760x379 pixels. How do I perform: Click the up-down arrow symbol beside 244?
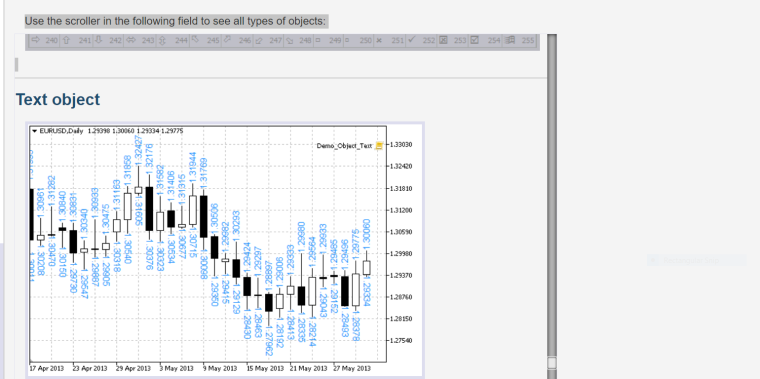click(x=162, y=41)
